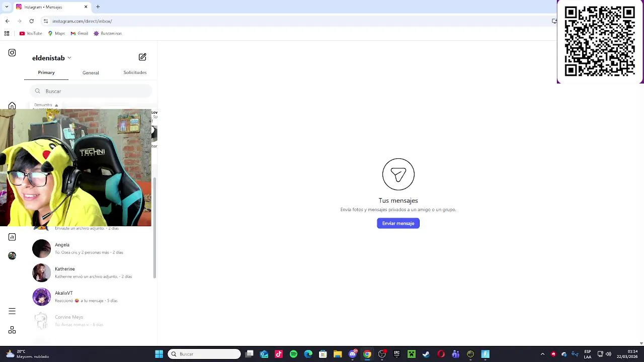The width and height of the screenshot is (644, 362).
Task: Switch to the General inbox tab
Action: tap(91, 72)
